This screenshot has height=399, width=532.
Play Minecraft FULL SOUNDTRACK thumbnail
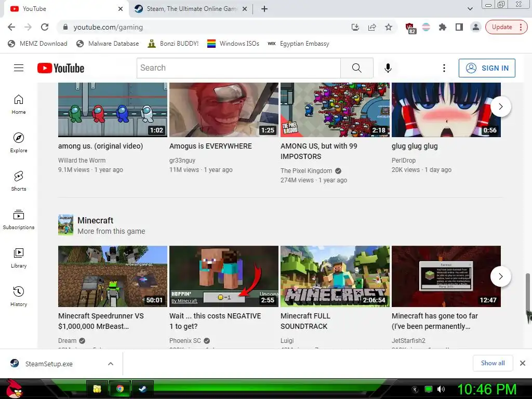[335, 276]
